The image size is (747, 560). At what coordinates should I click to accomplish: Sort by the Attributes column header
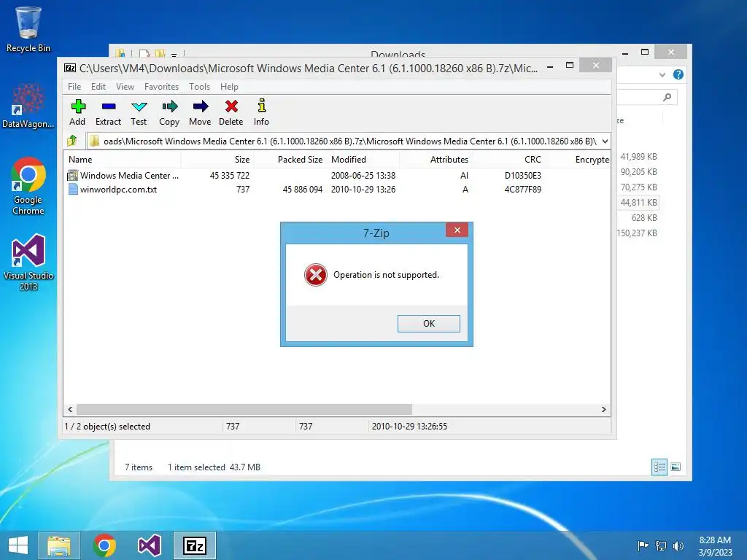click(436, 160)
